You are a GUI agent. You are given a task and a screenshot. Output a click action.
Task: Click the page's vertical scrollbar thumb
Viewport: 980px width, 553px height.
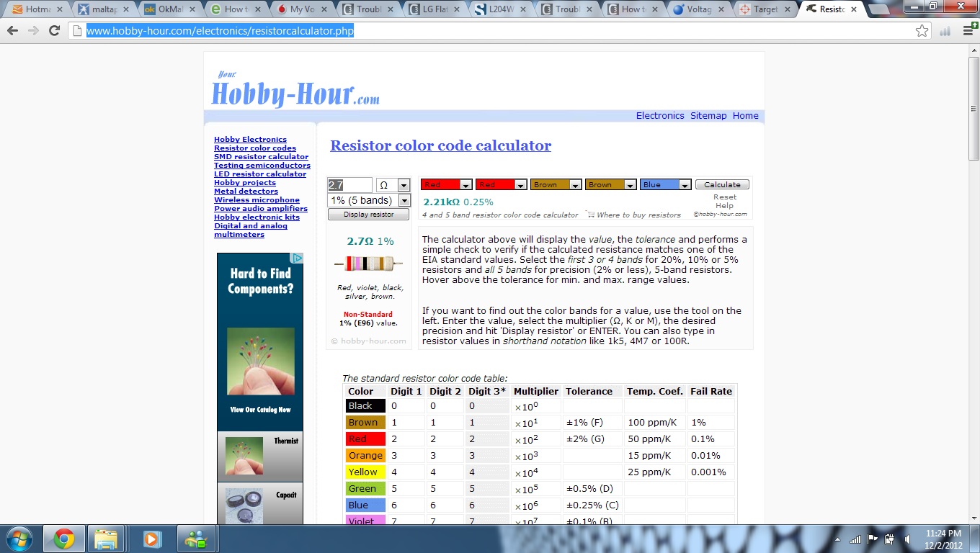coord(974,108)
